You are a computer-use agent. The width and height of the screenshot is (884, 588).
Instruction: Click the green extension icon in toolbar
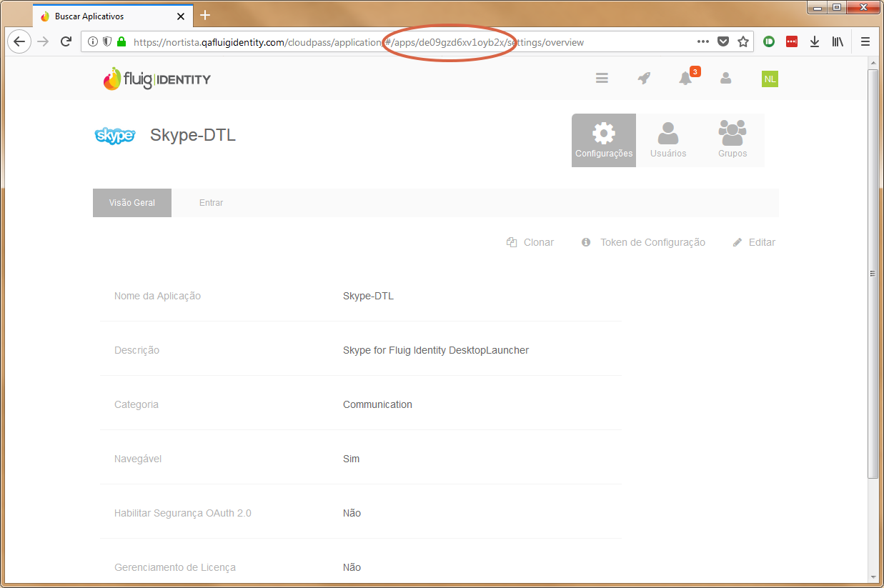(x=770, y=41)
